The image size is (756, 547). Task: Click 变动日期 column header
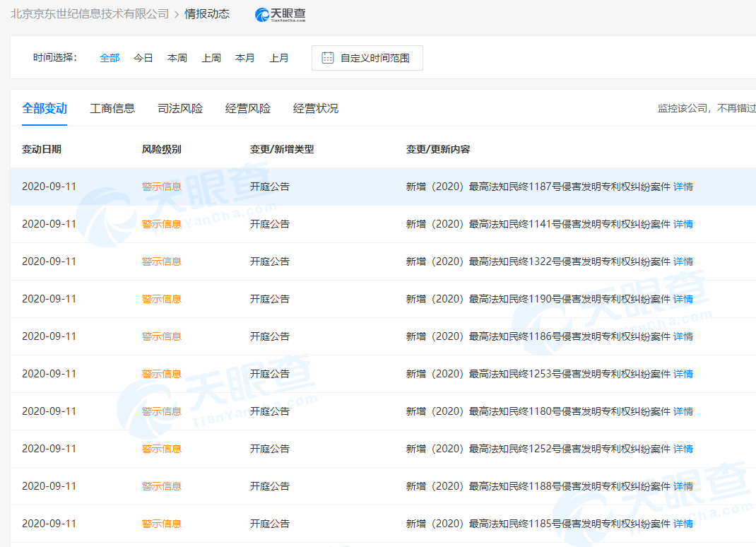point(42,150)
